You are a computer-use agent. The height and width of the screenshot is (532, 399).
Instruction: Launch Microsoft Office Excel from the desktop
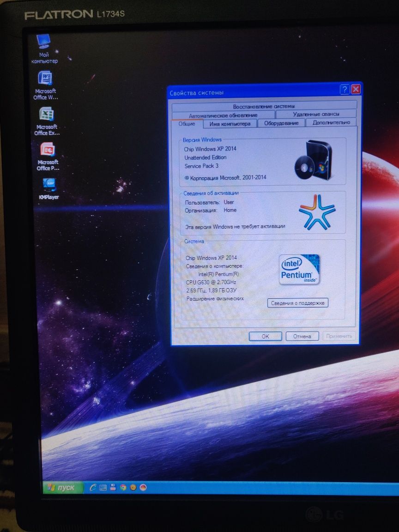coord(47,121)
